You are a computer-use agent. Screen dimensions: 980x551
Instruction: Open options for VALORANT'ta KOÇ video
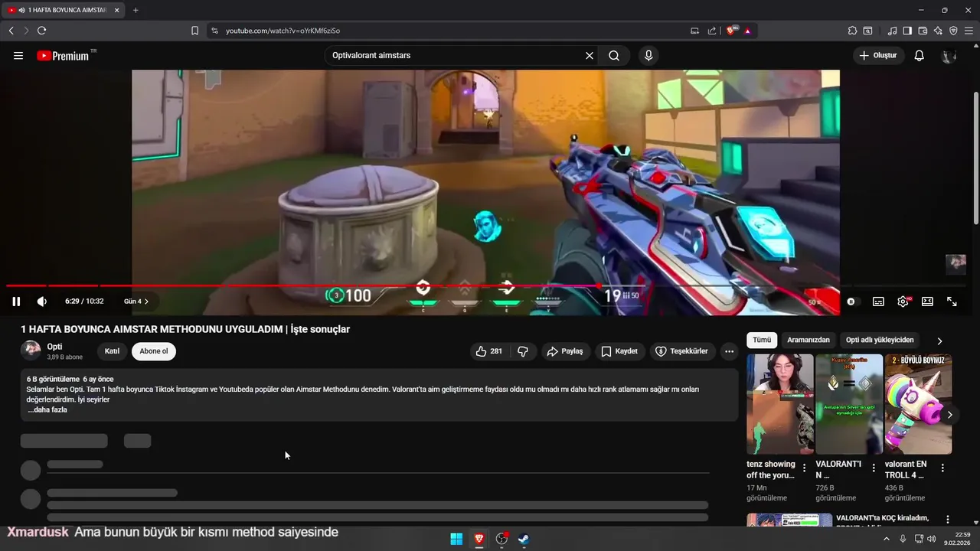[947, 520]
